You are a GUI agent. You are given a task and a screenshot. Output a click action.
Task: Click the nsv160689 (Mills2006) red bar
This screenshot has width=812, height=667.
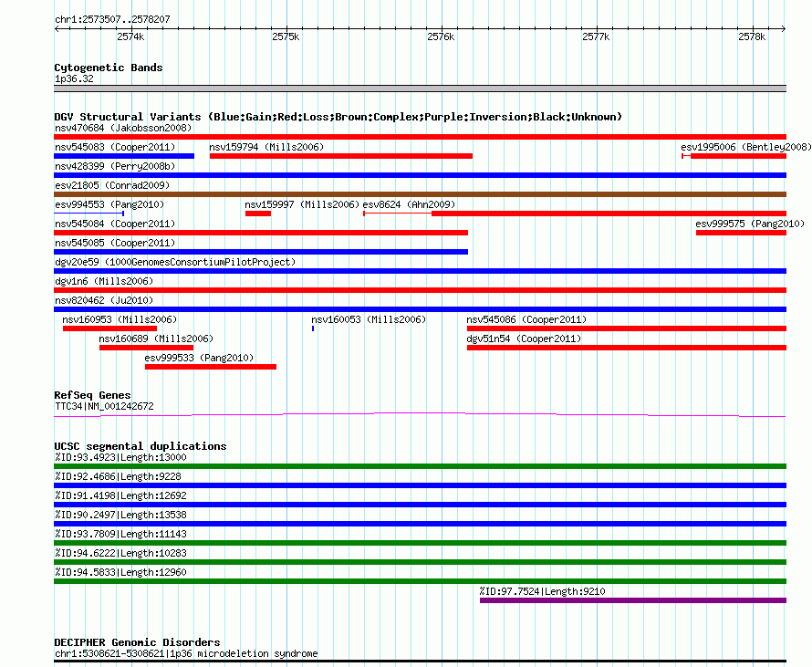[147, 348]
